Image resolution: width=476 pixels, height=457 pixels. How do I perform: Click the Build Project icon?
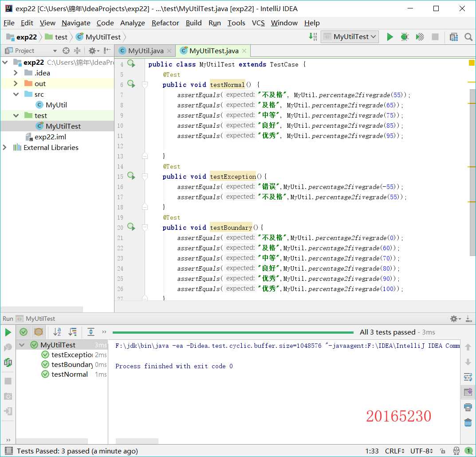[x=313, y=37]
